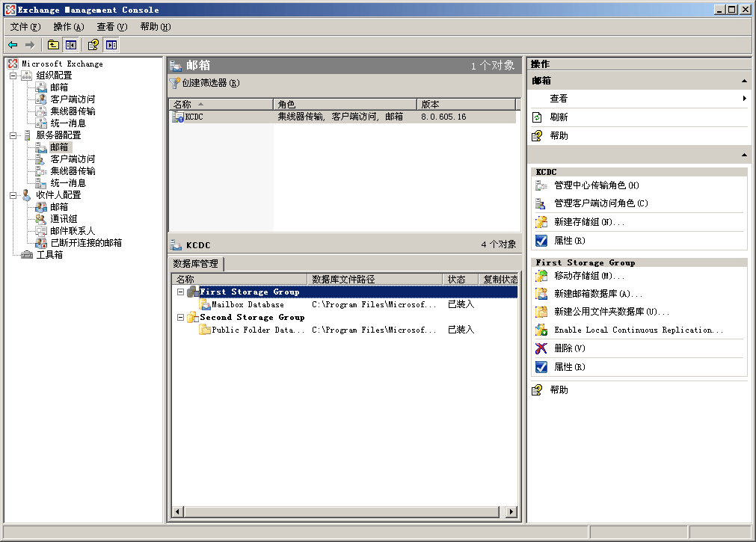Select 已断开连接的邮箱 tree item
This screenshot has height=542, width=756.
85,243
